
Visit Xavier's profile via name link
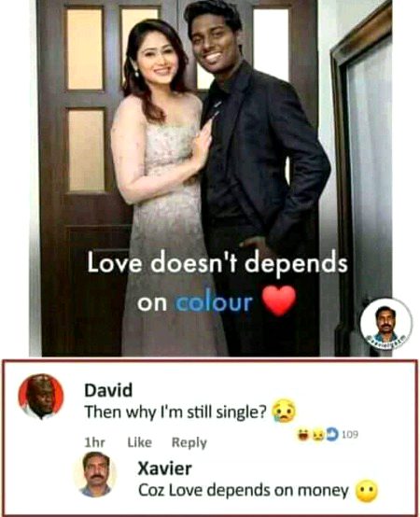[x=164, y=468]
